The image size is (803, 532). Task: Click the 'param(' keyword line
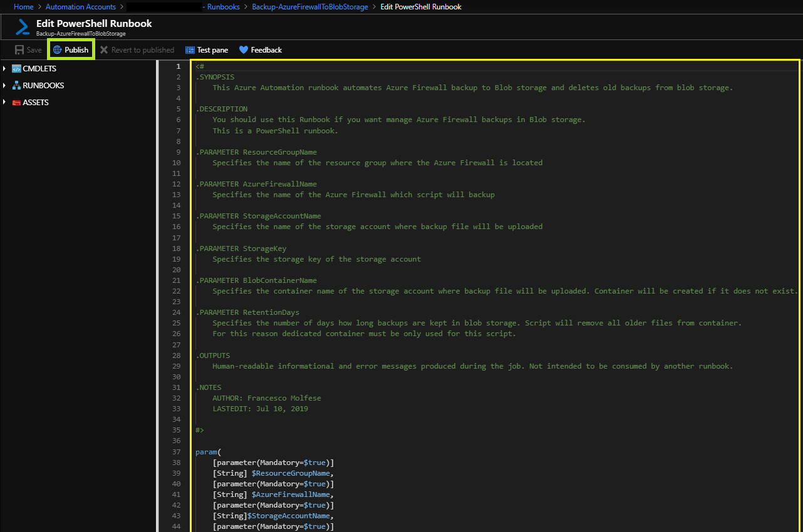pos(209,451)
